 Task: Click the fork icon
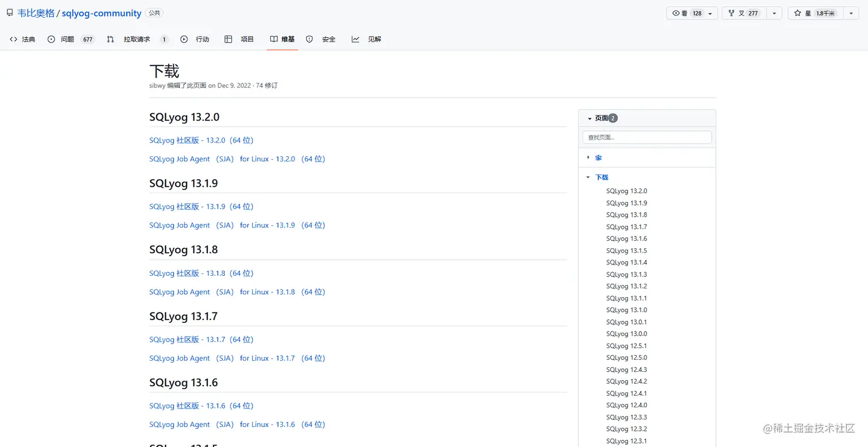(x=732, y=13)
